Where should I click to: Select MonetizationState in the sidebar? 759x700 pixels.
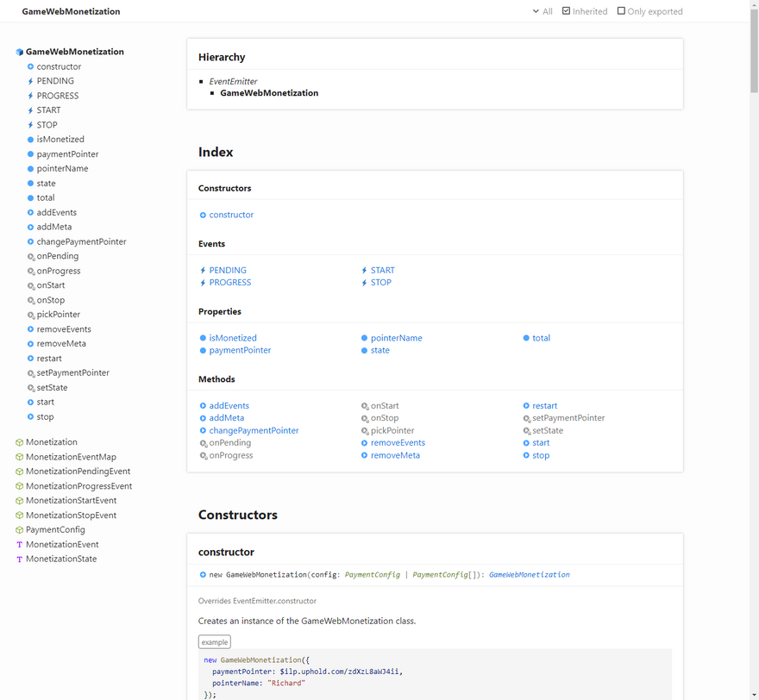60,559
